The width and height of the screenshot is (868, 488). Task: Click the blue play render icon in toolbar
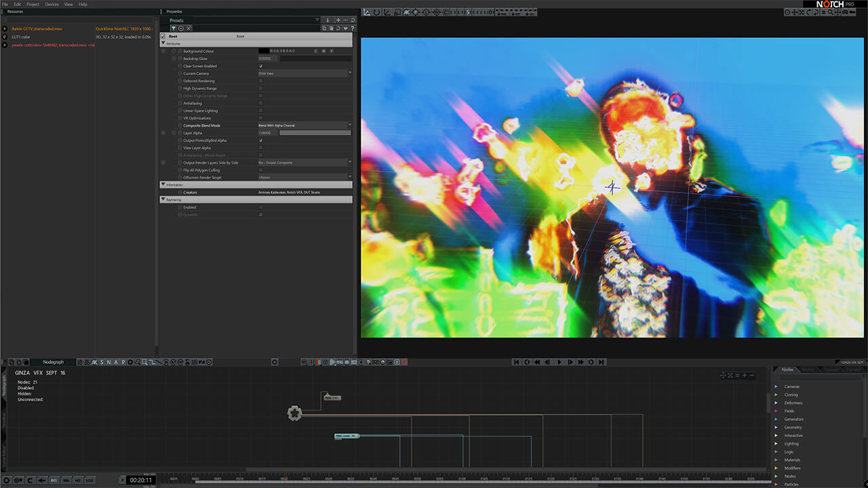(x=333, y=362)
